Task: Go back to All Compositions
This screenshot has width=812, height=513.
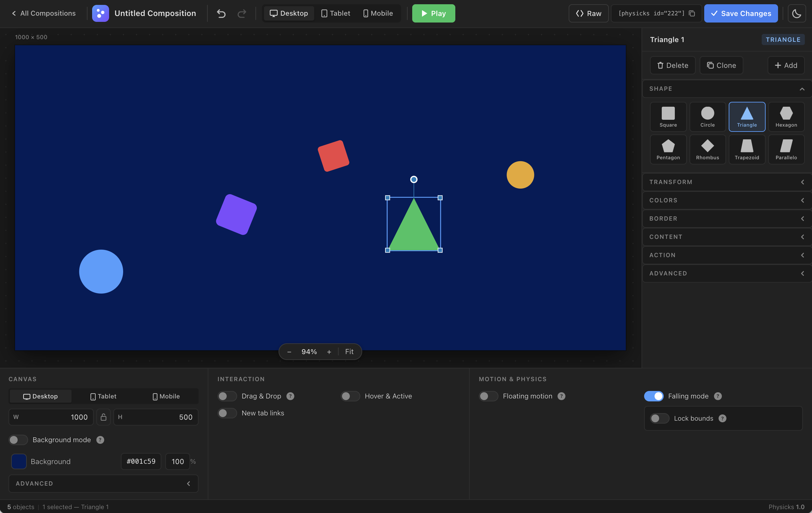Action: click(43, 13)
